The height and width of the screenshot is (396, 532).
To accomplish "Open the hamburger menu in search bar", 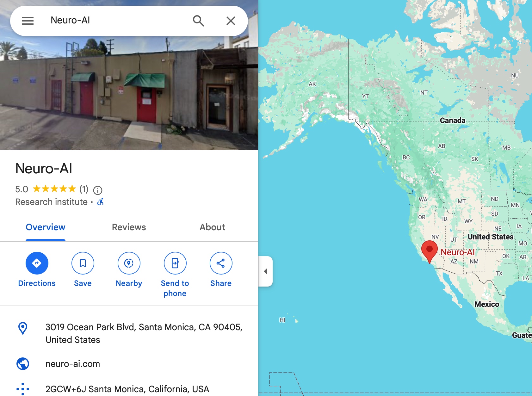I will click(28, 21).
